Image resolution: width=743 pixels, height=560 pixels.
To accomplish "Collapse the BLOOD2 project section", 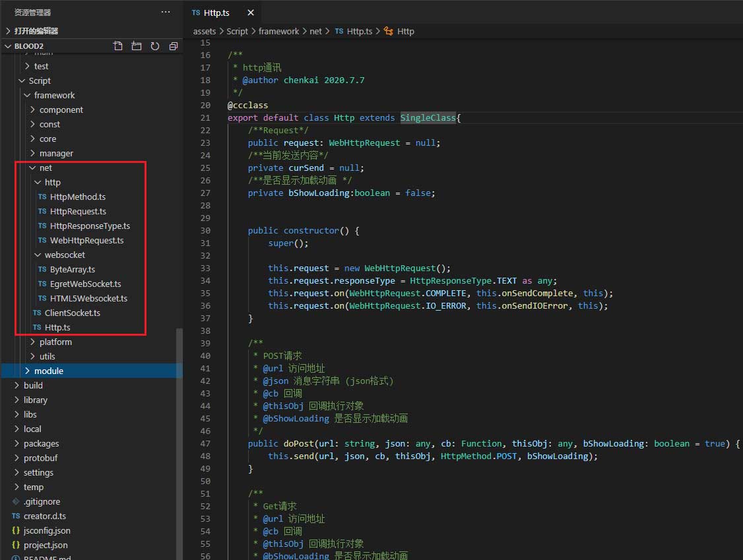I will point(8,46).
